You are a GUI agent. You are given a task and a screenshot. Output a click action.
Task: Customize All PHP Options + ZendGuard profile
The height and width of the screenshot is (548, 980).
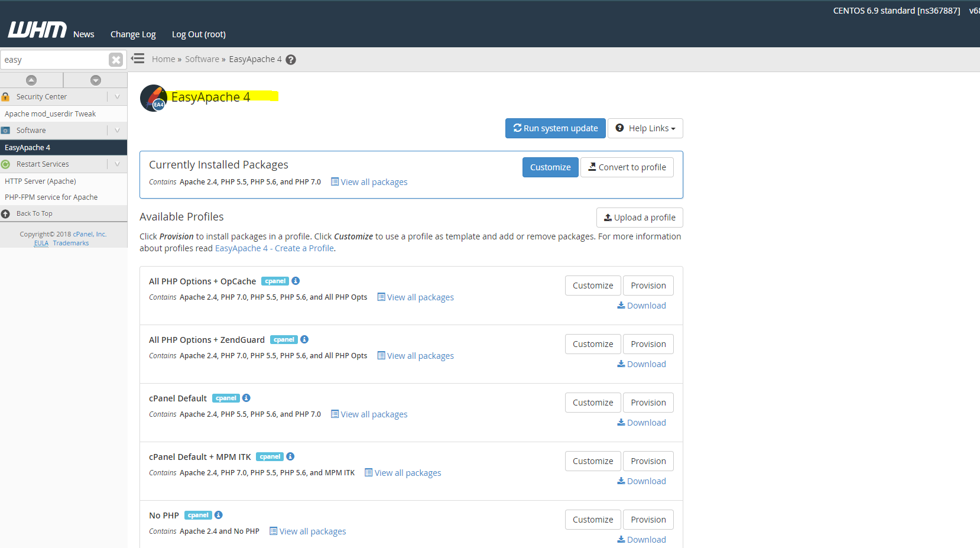click(593, 344)
